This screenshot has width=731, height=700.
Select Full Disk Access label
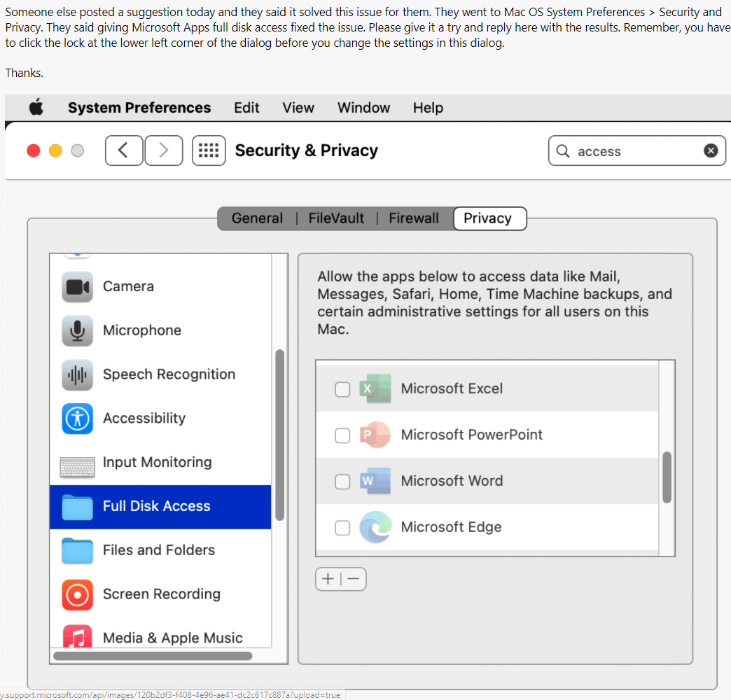[x=156, y=505]
